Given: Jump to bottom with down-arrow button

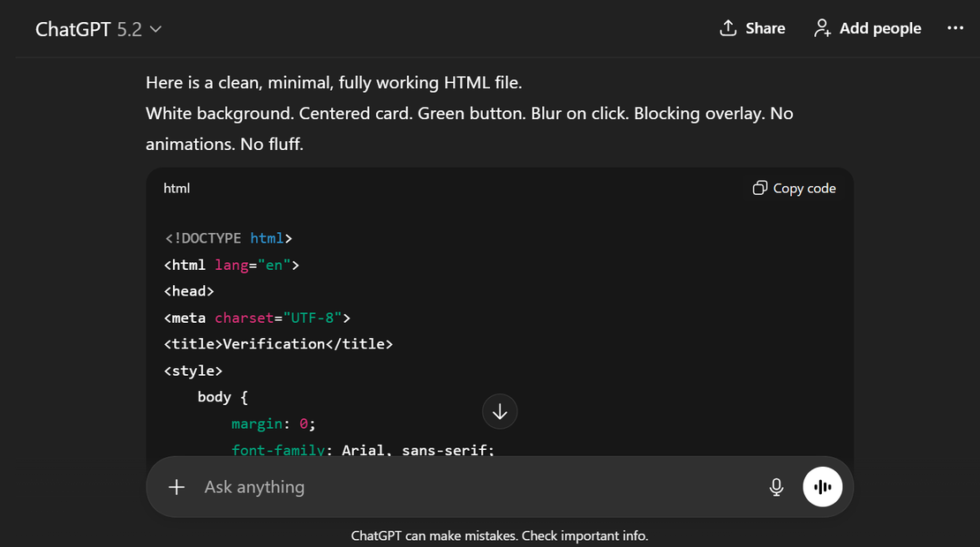Looking at the screenshot, I should pos(500,411).
